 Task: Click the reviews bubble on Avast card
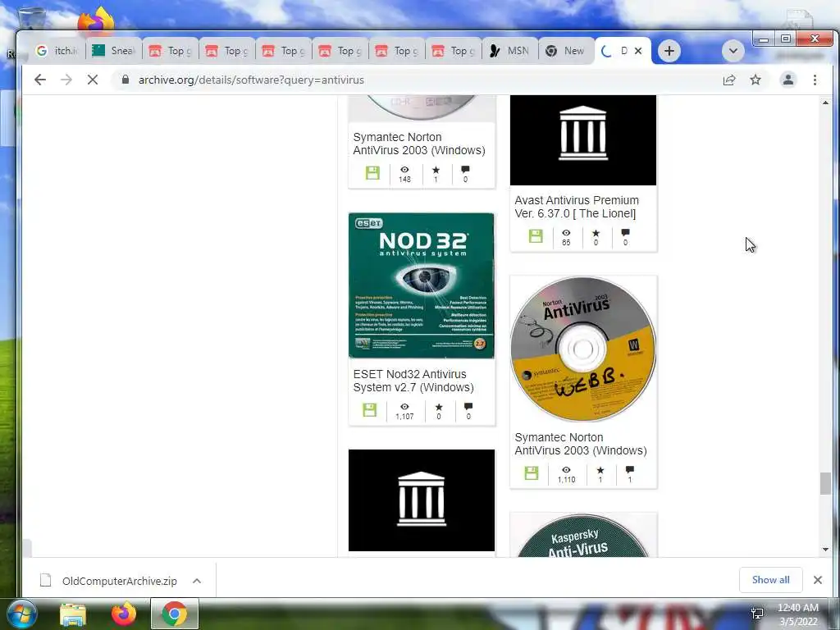pos(625,232)
